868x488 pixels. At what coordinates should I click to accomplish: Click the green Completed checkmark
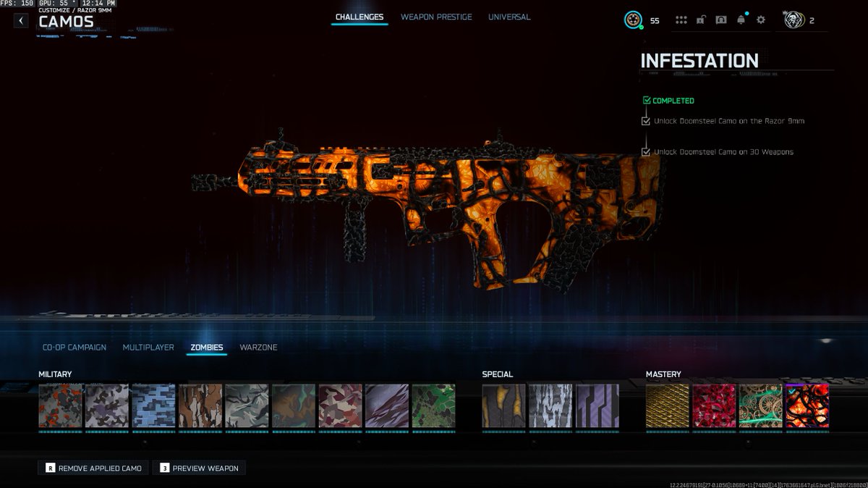point(647,101)
